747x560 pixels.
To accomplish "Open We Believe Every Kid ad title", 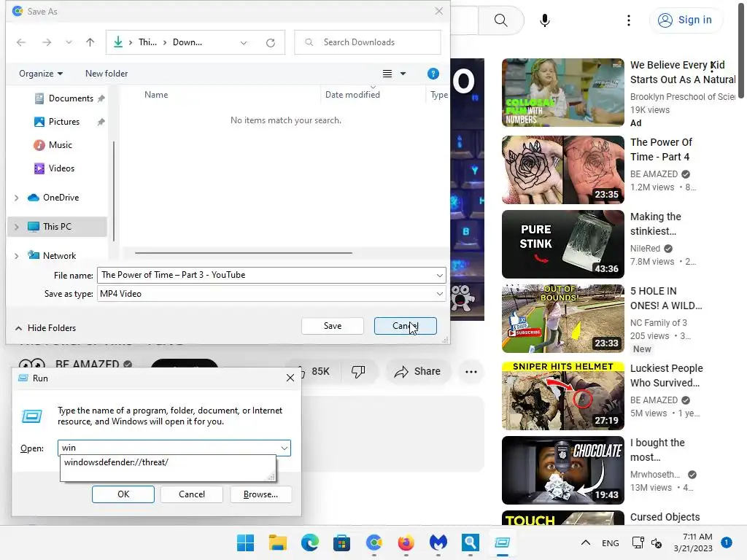I will [682, 72].
